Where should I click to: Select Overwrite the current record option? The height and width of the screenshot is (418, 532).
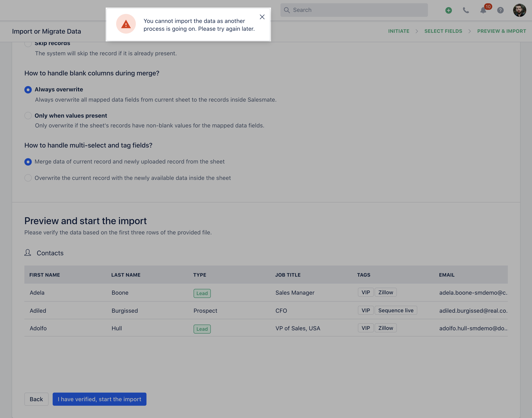point(28,178)
